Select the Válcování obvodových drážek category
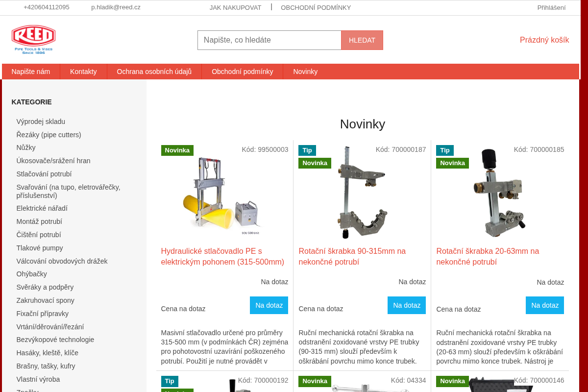 pyautogui.click(x=62, y=261)
